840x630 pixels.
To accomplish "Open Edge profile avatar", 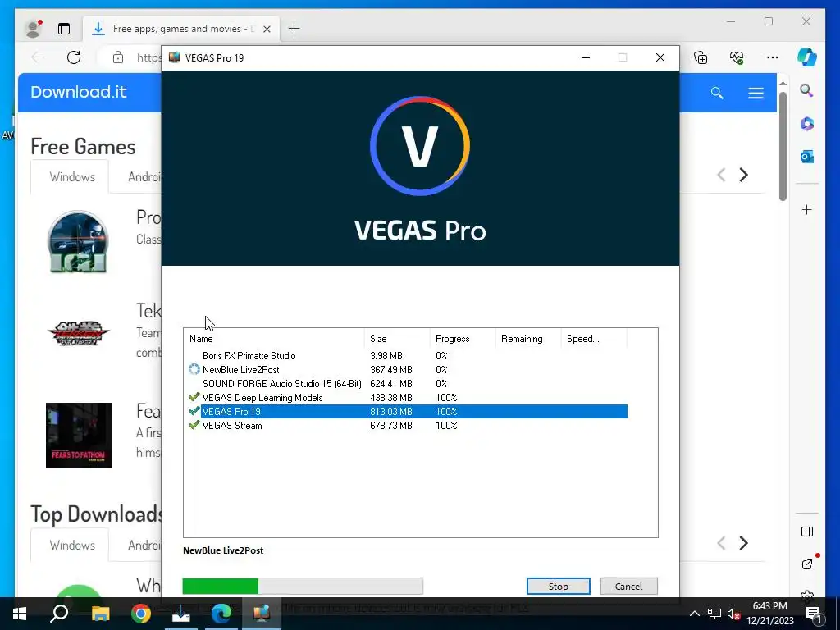I will [x=33, y=29].
